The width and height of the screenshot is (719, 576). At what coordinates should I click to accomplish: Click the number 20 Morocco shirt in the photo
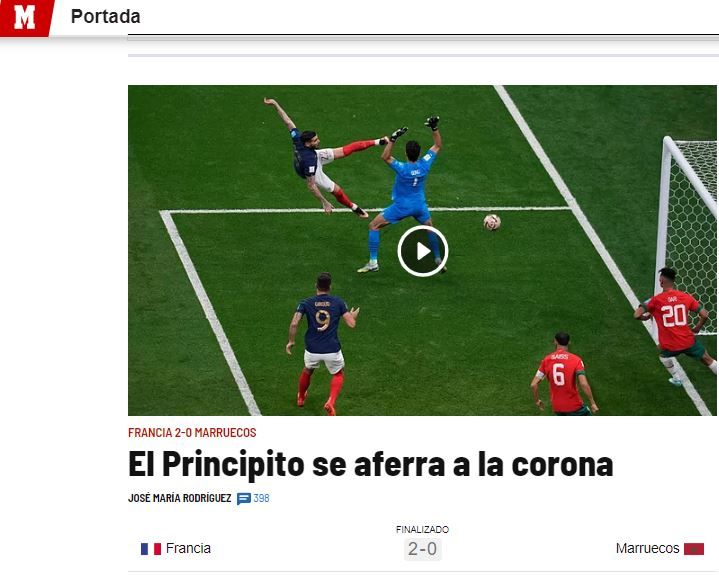(673, 319)
